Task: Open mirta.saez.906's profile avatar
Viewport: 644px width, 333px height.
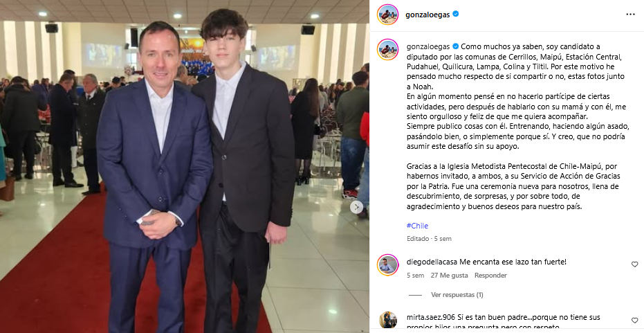Action: point(387,321)
